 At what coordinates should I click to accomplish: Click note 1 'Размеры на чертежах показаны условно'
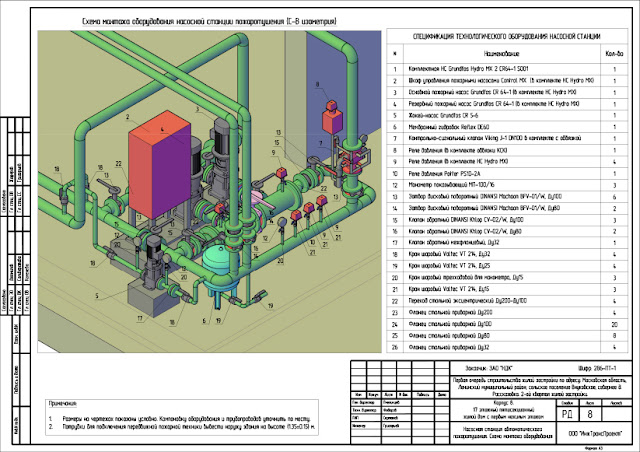186,419
